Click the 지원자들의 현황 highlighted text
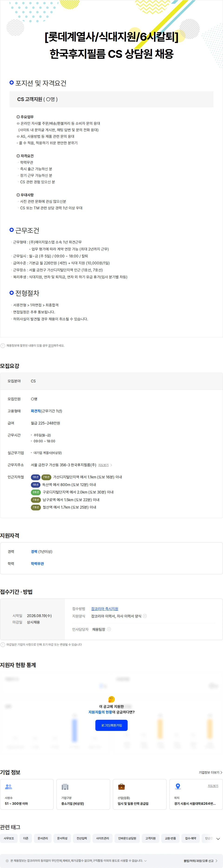 (100, 712)
